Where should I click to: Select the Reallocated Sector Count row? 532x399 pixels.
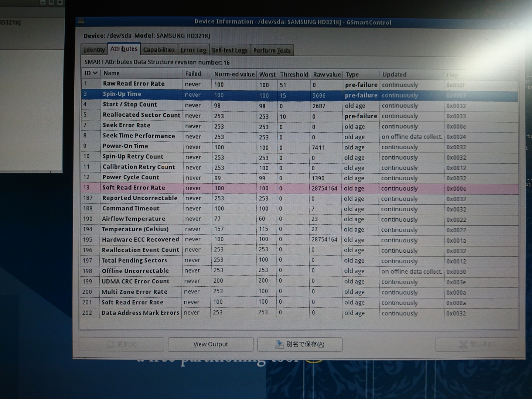pyautogui.click(x=141, y=115)
